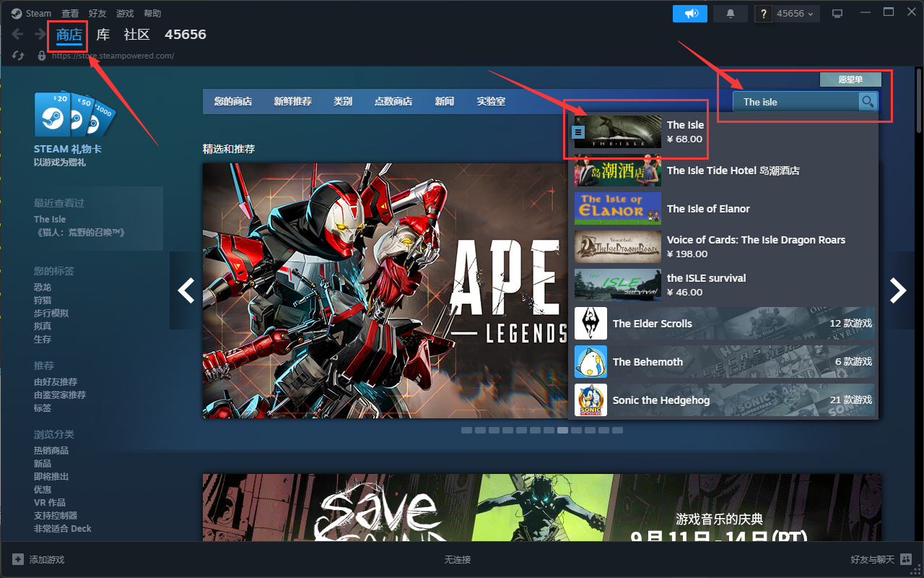Select the 狩猎 tag
The height and width of the screenshot is (578, 924).
[x=43, y=300]
